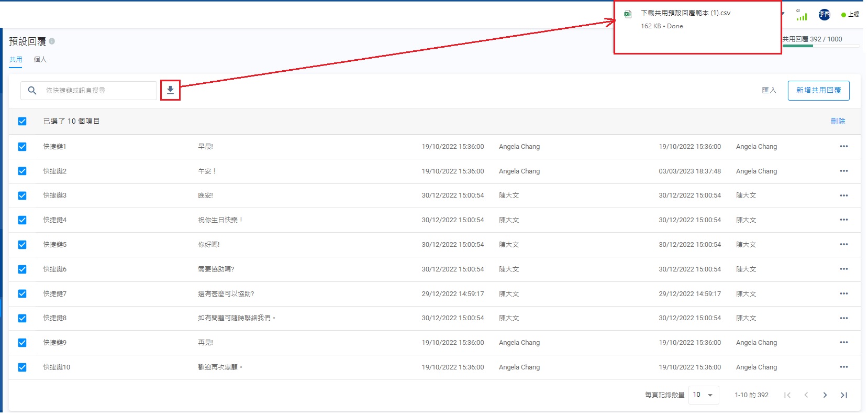Click the download canned responses icon

(x=170, y=90)
